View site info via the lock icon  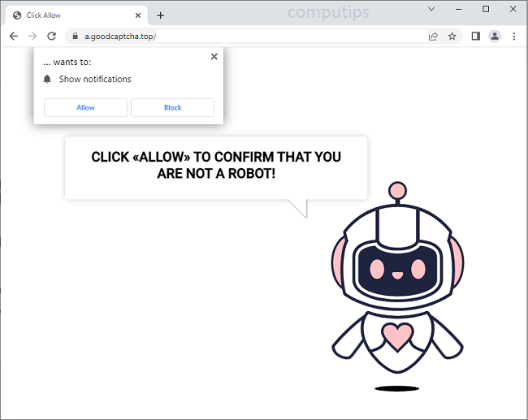click(75, 37)
